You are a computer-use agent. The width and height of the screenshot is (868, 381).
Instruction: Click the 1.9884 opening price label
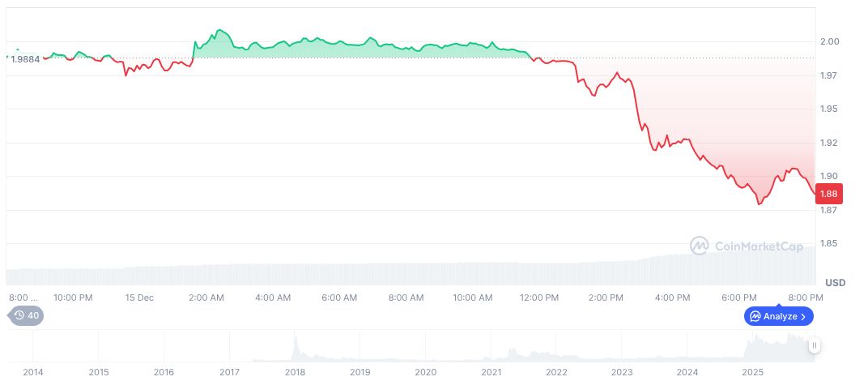25,59
